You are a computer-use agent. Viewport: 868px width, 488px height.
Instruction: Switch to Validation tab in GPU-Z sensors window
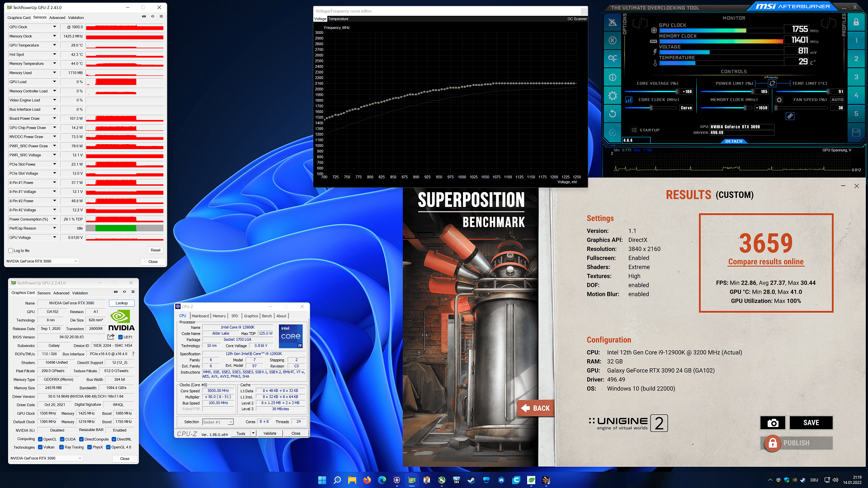[76, 18]
